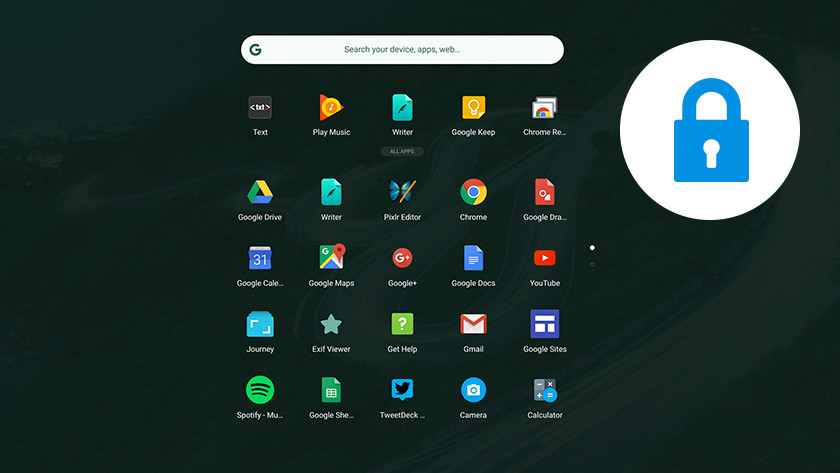Click the ALL APPS label button
This screenshot has height=473, width=840.
click(402, 152)
